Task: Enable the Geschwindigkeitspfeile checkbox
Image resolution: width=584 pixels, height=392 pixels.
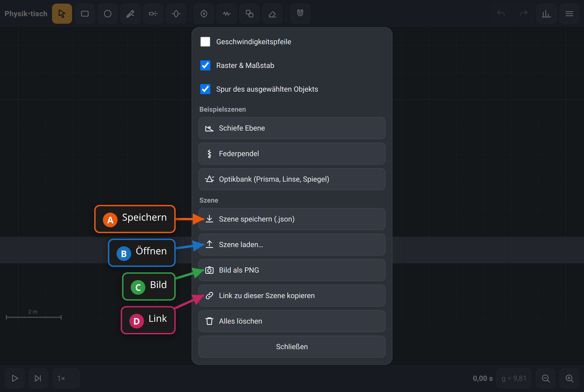Action: (205, 42)
